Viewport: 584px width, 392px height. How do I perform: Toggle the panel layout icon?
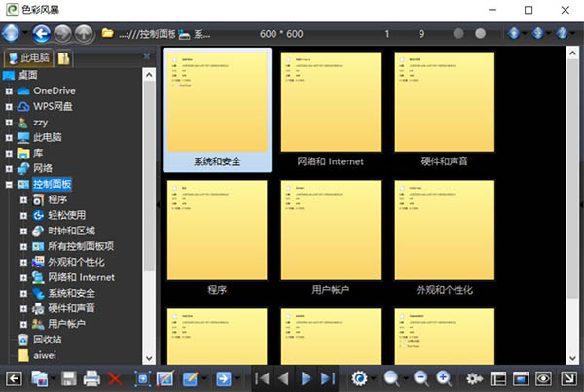click(x=498, y=379)
